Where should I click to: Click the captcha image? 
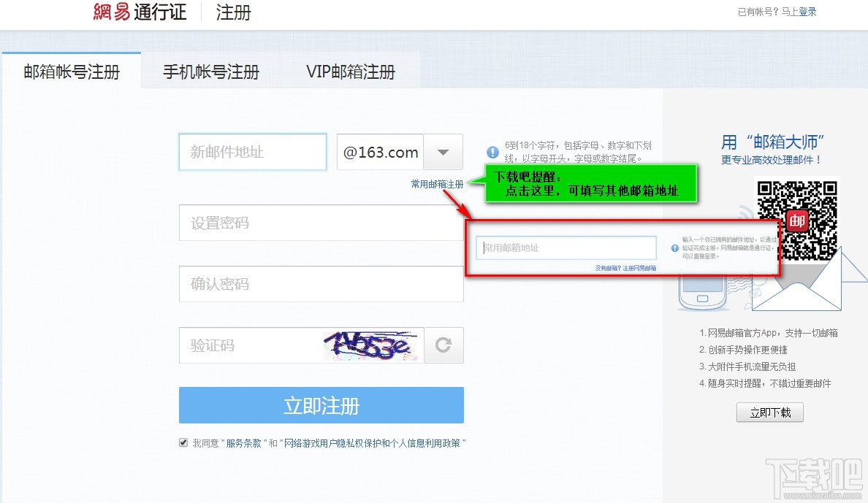370,345
